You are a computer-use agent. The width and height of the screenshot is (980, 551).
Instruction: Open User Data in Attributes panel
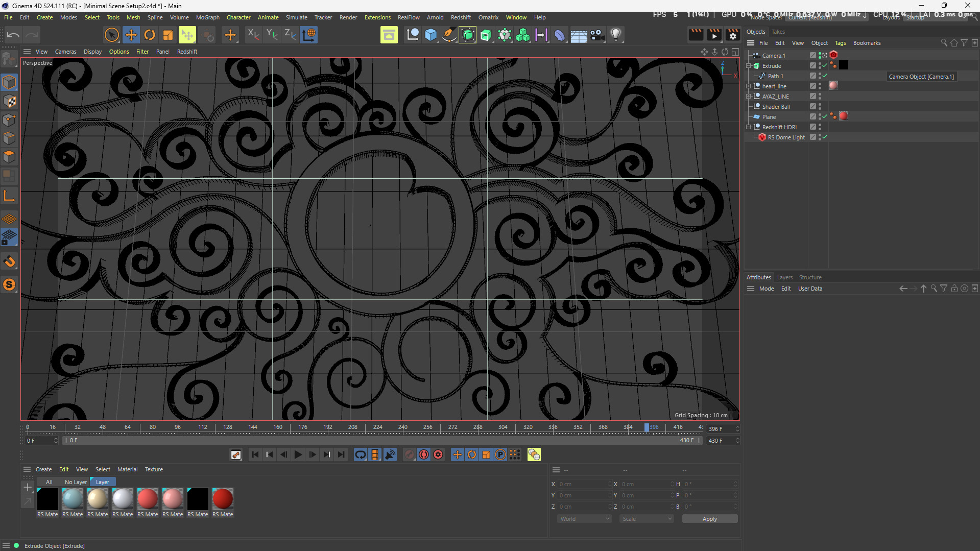pyautogui.click(x=810, y=289)
